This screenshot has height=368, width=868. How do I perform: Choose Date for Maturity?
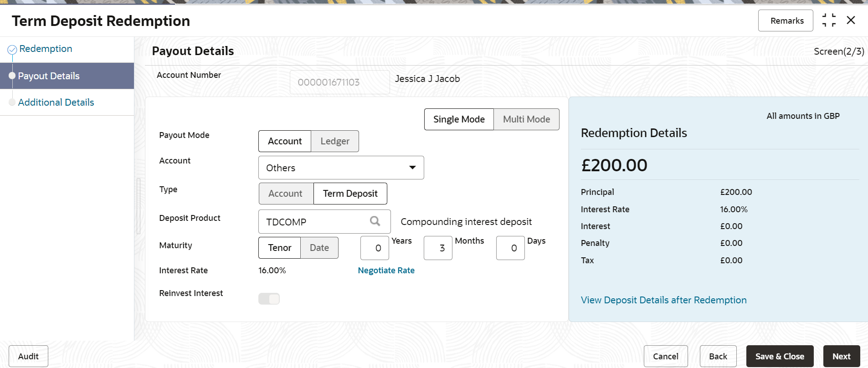319,248
